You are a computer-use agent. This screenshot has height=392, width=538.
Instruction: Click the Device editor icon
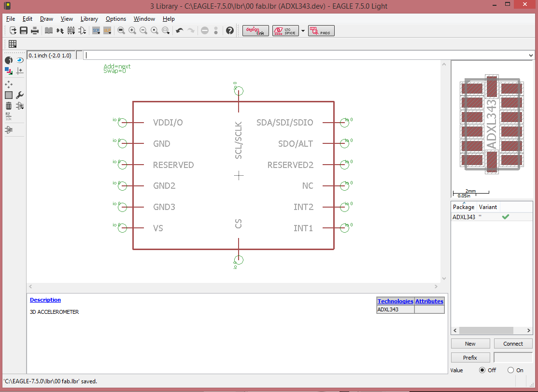(x=60, y=30)
